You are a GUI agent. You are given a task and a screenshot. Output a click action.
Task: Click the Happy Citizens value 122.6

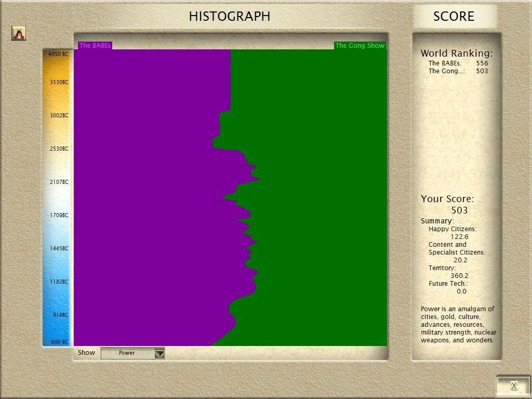tap(459, 237)
